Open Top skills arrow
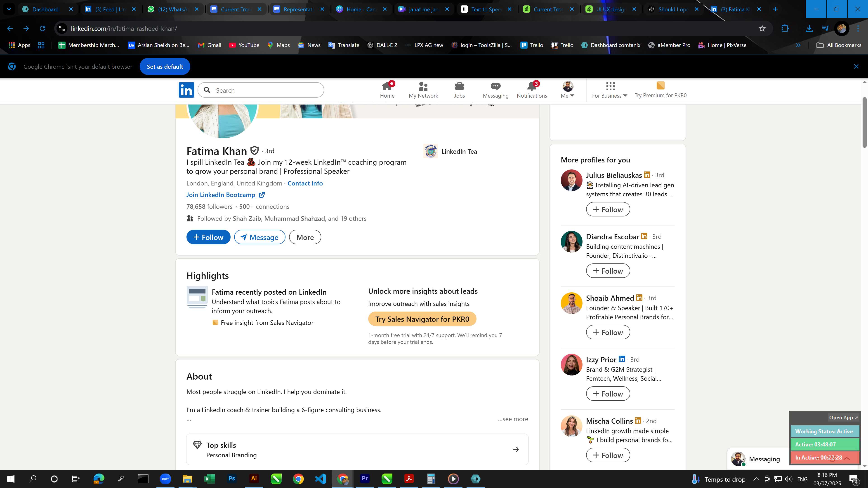The height and width of the screenshot is (488, 868). 516,449
